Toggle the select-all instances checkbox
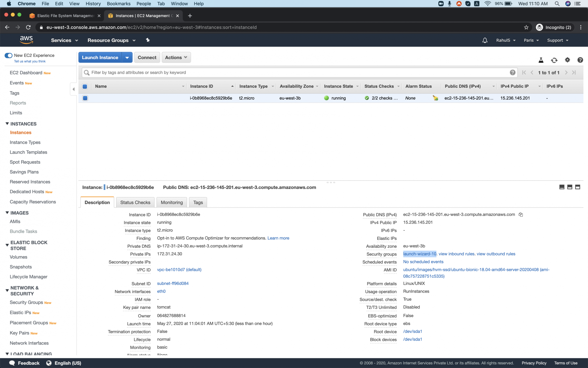The width and height of the screenshot is (588, 368). 85,86
